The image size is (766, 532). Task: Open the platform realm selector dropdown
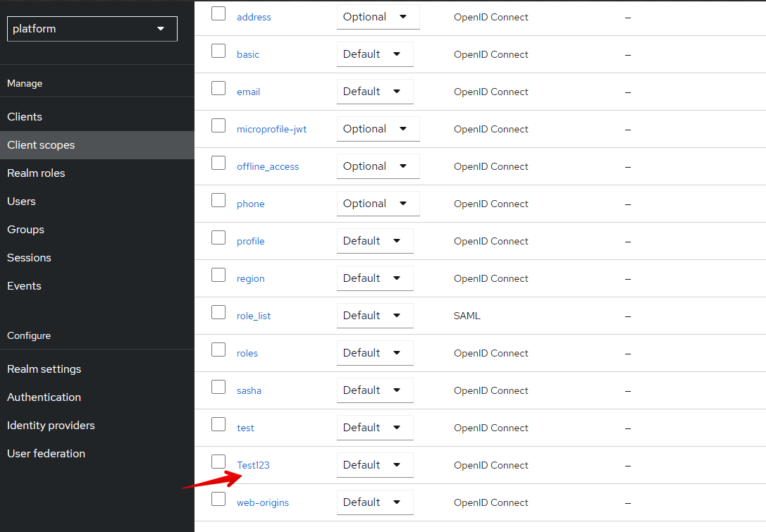click(92, 29)
